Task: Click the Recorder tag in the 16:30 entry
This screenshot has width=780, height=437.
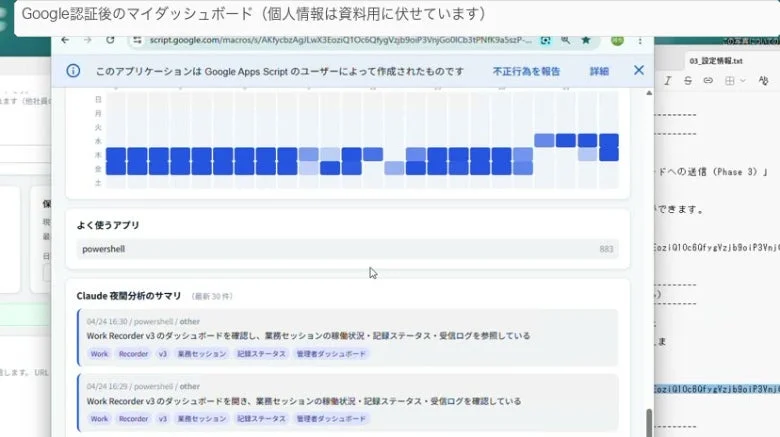Action: coord(133,354)
